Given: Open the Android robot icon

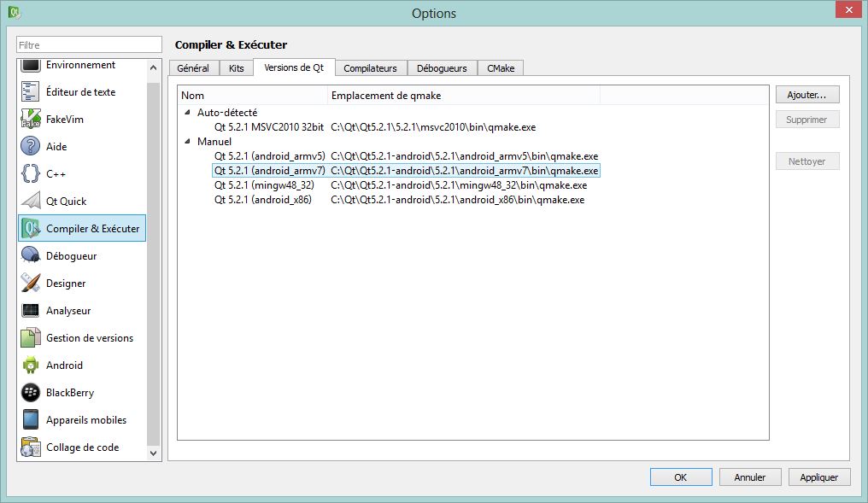Looking at the screenshot, I should click(31, 366).
